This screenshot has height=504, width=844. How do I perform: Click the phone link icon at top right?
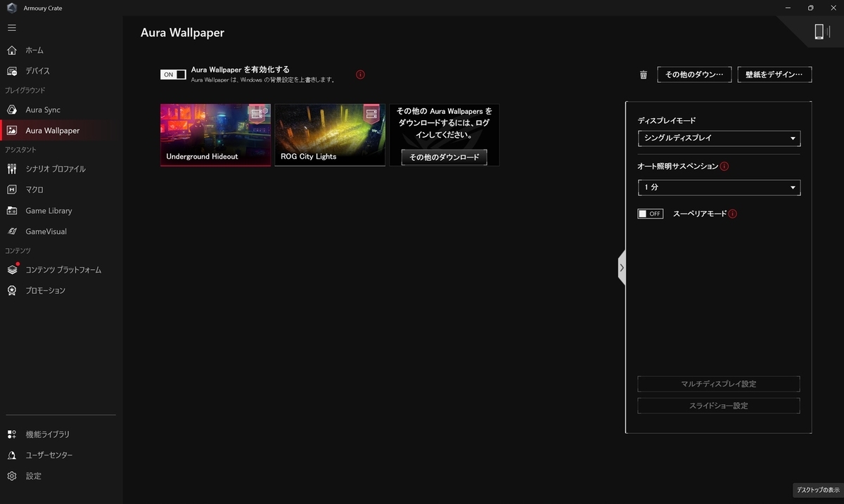(821, 32)
